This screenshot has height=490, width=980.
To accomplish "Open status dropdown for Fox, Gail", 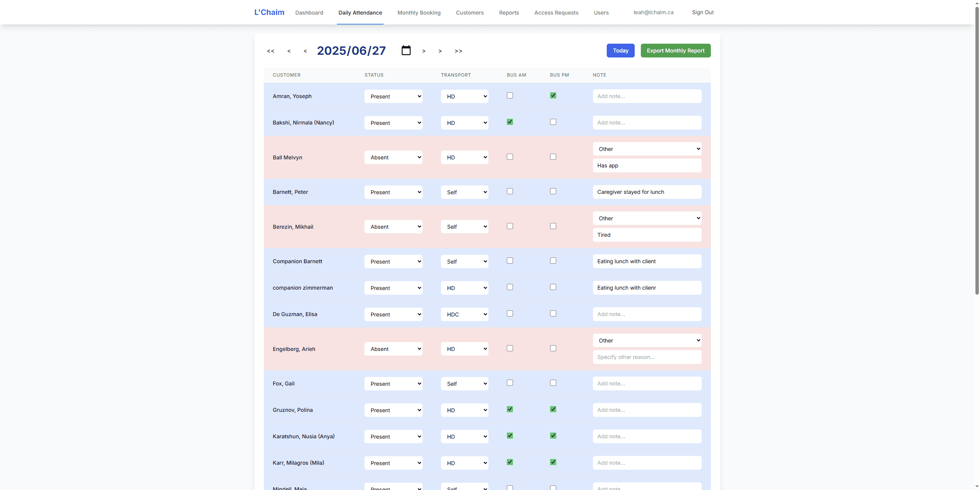I will tap(393, 383).
